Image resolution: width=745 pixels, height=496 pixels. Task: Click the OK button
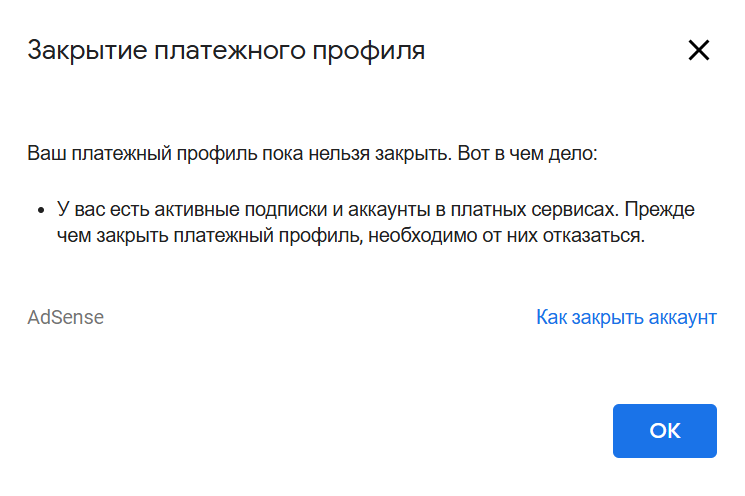click(x=665, y=431)
